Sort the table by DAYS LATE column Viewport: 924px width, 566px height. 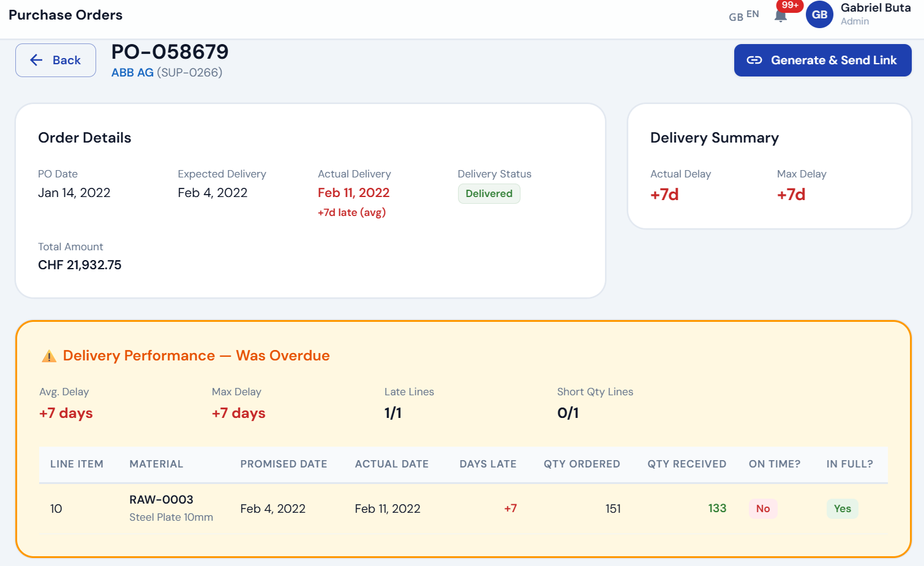(488, 464)
